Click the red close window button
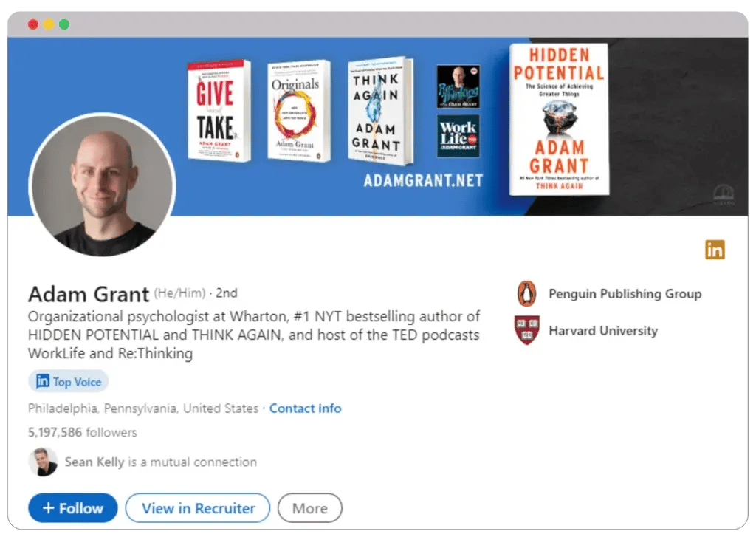The height and width of the screenshot is (537, 756). [32, 24]
